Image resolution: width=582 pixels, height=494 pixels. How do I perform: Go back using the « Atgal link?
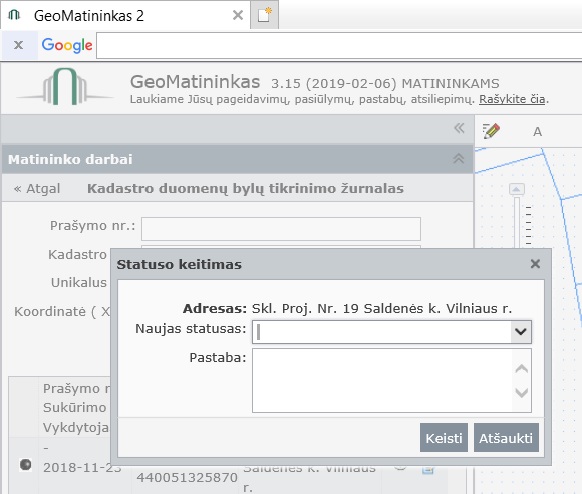(x=37, y=189)
